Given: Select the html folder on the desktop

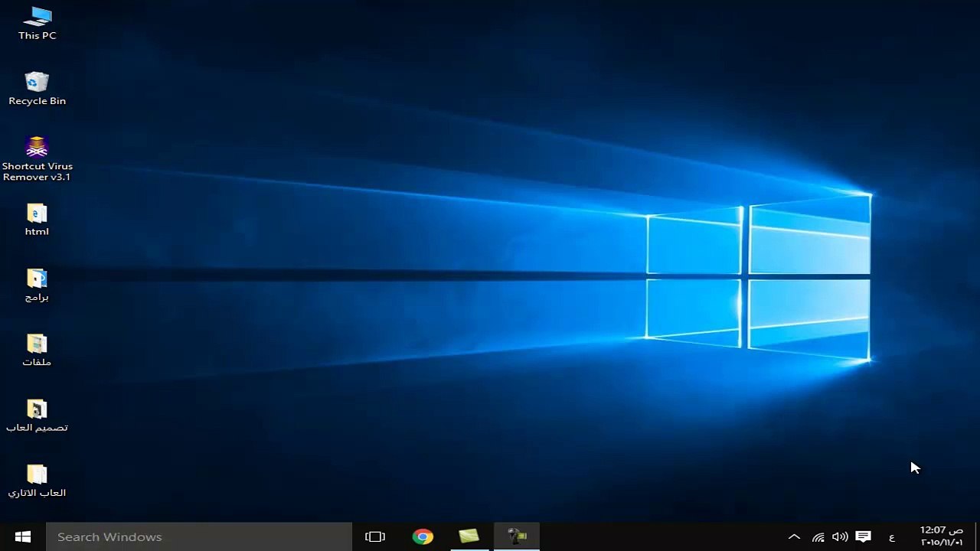Looking at the screenshot, I should [37, 220].
